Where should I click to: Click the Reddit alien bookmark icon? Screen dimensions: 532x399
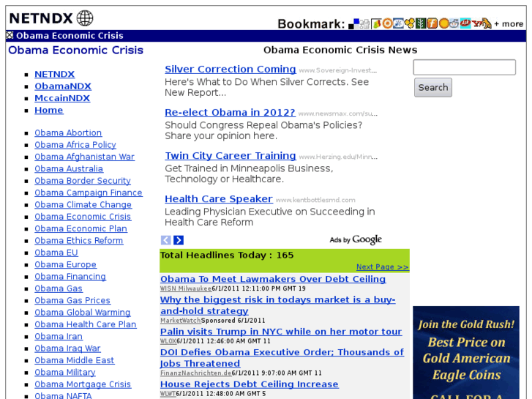click(x=454, y=23)
